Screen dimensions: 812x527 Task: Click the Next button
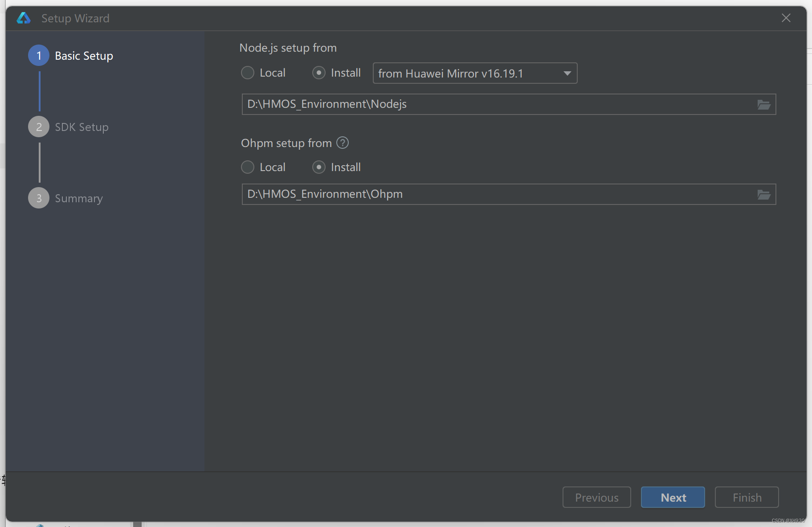(673, 497)
